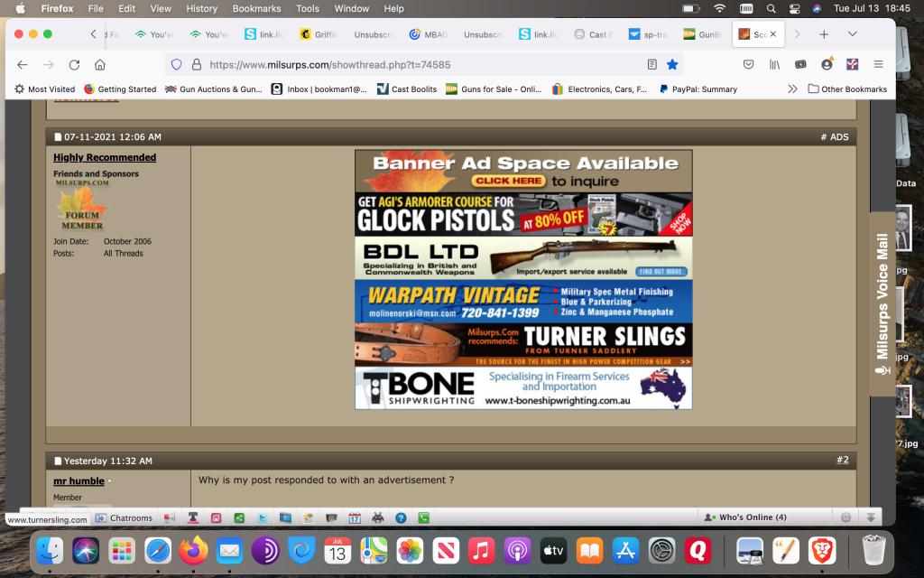
Task: Toggle Reader View icon in address bar
Action: [651, 65]
